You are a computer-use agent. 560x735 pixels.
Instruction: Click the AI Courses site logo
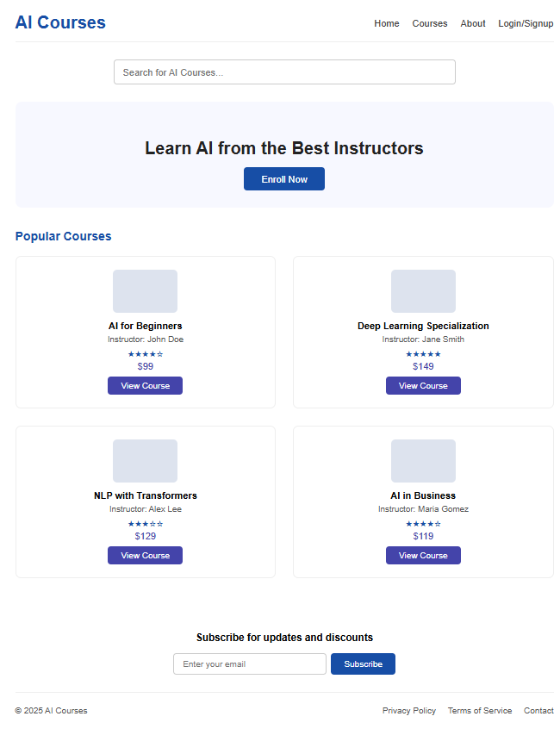(x=60, y=23)
